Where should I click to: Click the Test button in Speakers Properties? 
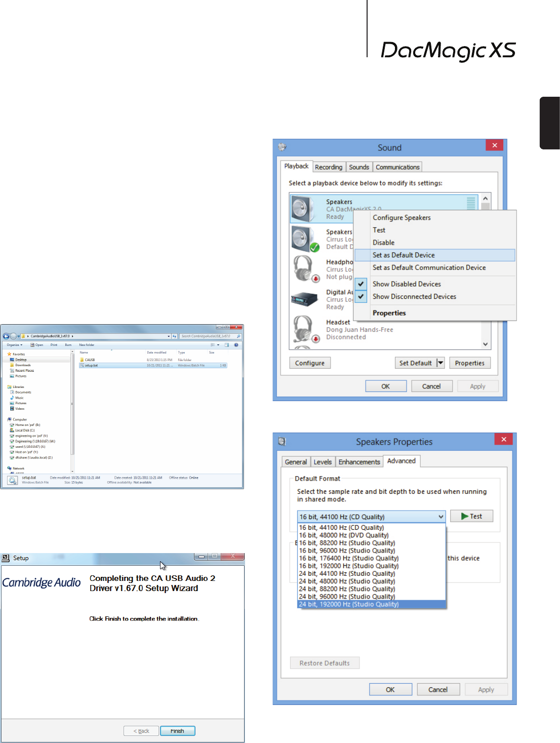click(x=471, y=516)
